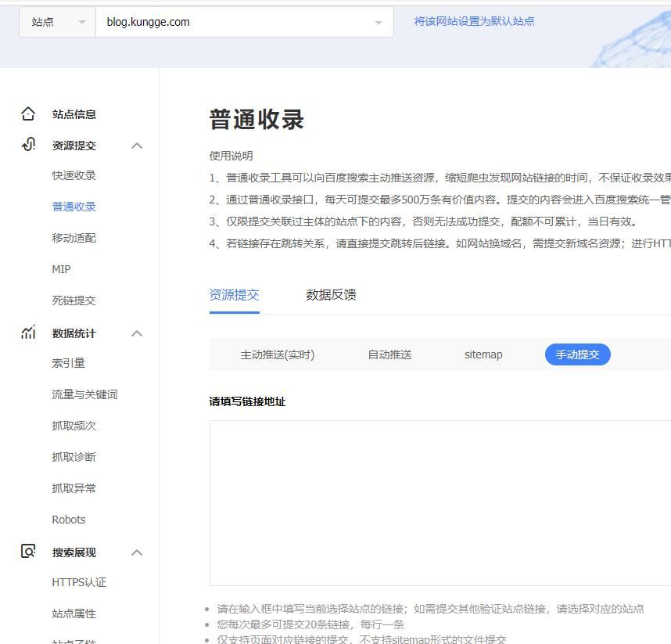The image size is (671, 644).
Task: Click the home icon beside 站点信息
Action: click(x=28, y=113)
